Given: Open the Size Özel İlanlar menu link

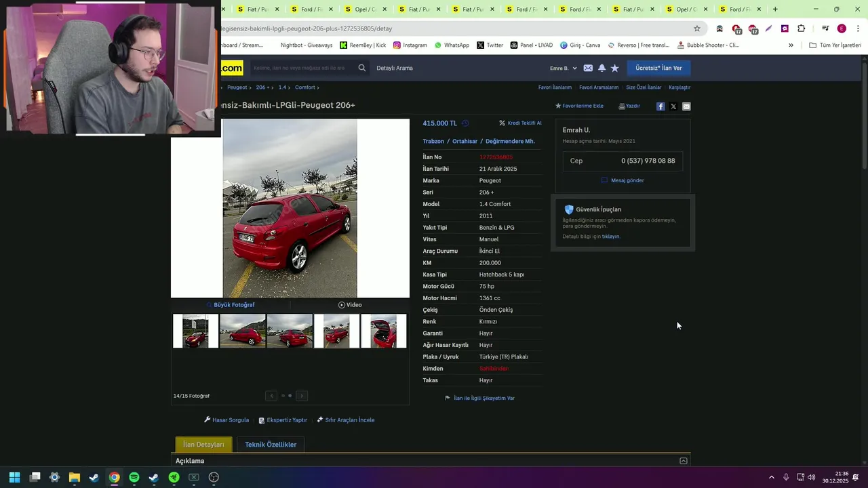Looking at the screenshot, I should [644, 87].
